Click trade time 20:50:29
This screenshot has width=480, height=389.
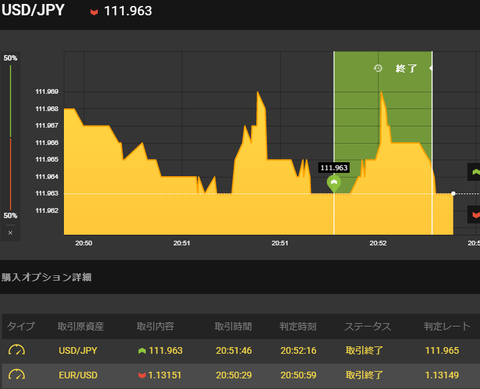pyautogui.click(x=234, y=375)
